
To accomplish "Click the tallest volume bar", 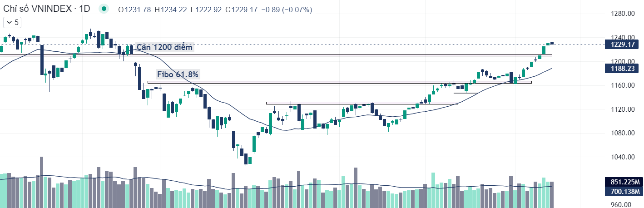I will 41,182.
